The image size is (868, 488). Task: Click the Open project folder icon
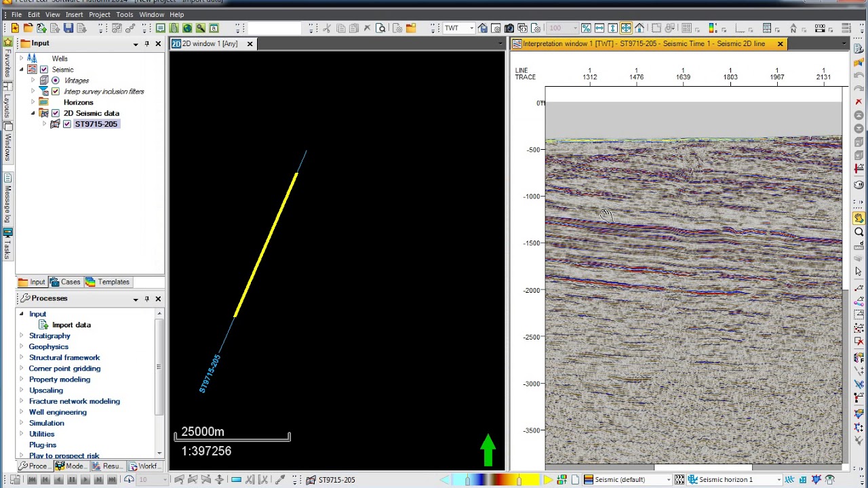coord(28,28)
